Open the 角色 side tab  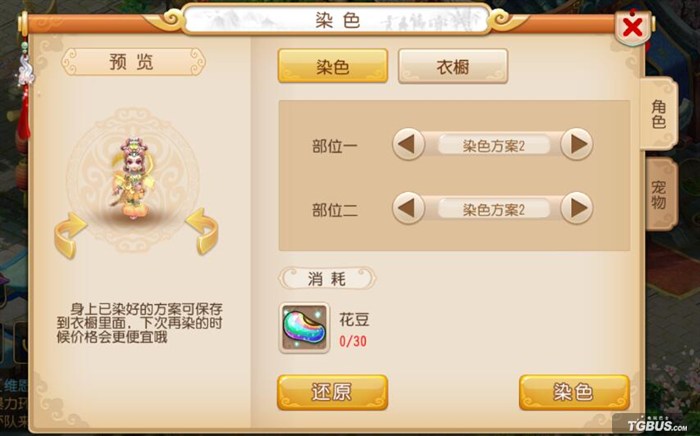tap(659, 114)
